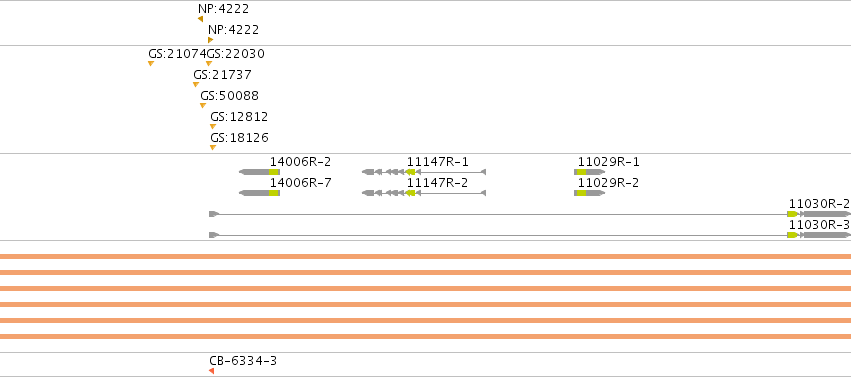Select the 11029R-2 label
851x377 pixels.
click(x=608, y=183)
